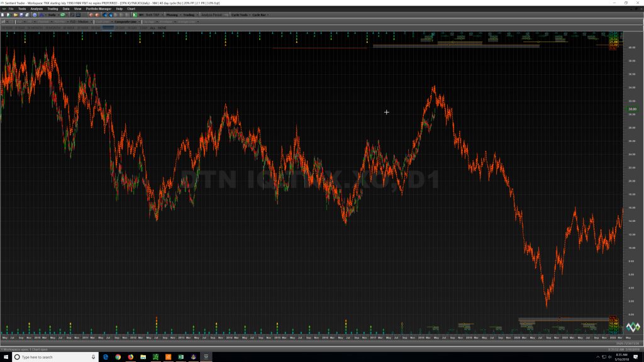Open the Phasing dropdown
Image resolution: width=644 pixels, height=362 pixels.
coord(173,15)
